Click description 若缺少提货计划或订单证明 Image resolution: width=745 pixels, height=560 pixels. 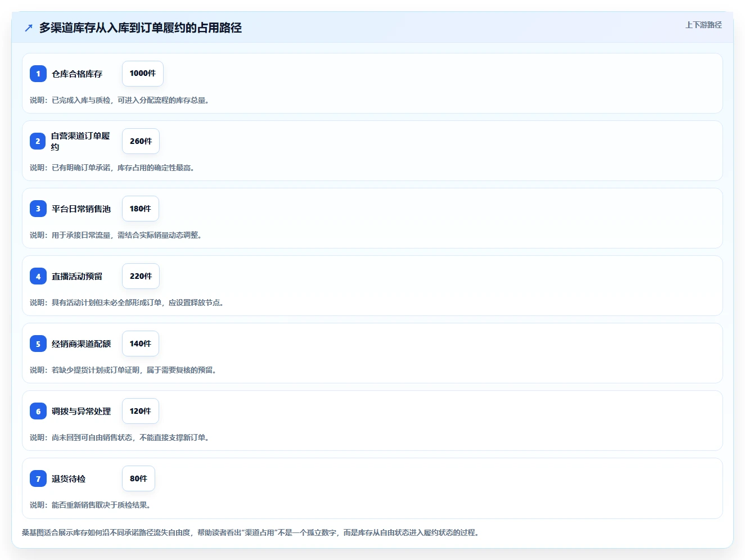123,370
